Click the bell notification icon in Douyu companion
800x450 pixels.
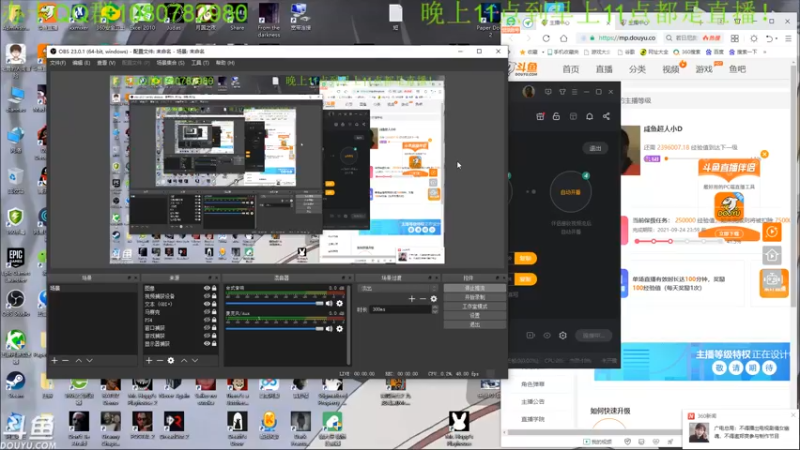tap(589, 116)
